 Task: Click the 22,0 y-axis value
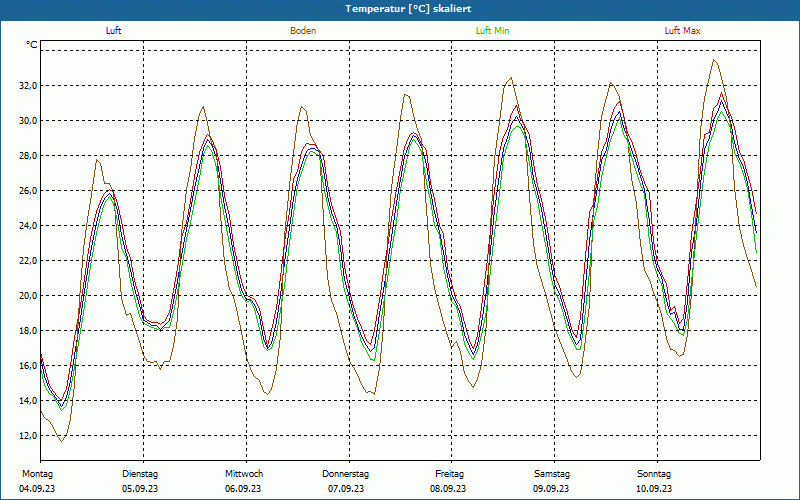(29, 261)
